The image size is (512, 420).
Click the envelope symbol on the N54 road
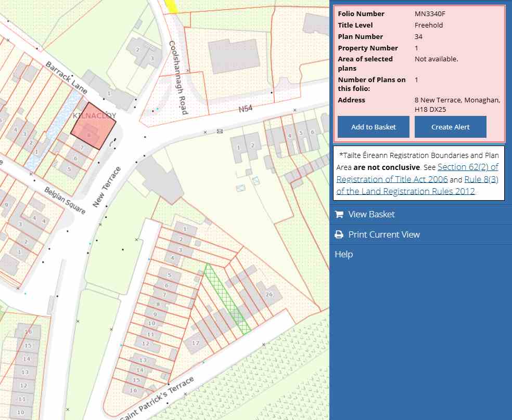pos(220,131)
